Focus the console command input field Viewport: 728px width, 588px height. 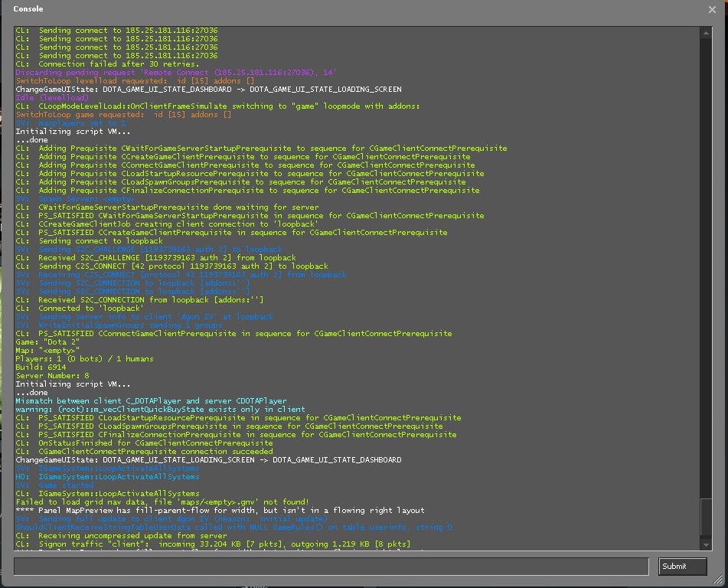(331, 566)
